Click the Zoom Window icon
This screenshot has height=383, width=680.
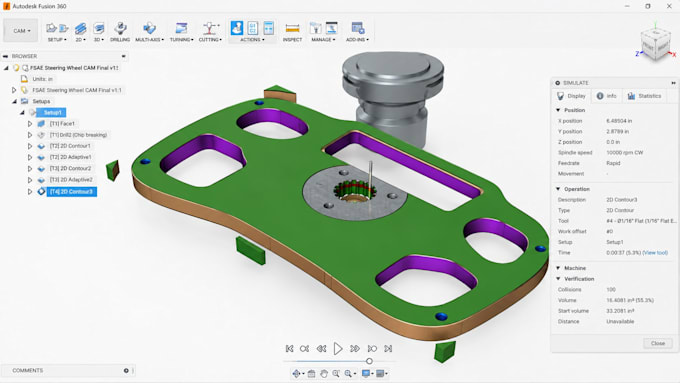coord(336,373)
